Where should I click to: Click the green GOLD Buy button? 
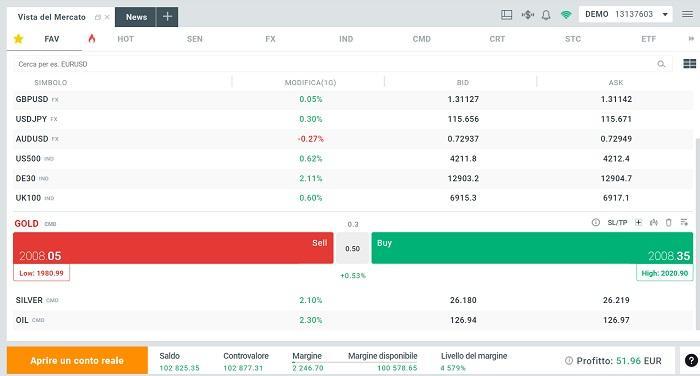coord(532,248)
